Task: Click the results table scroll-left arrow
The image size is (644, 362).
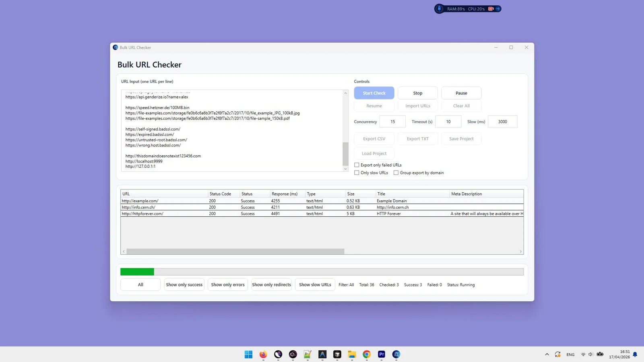Action: pyautogui.click(x=124, y=251)
